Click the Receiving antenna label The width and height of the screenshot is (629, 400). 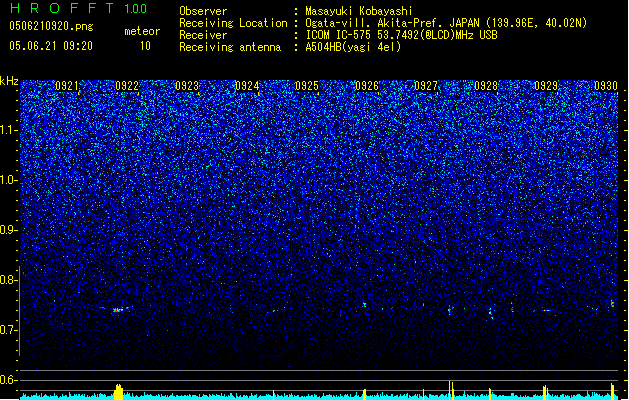point(230,47)
